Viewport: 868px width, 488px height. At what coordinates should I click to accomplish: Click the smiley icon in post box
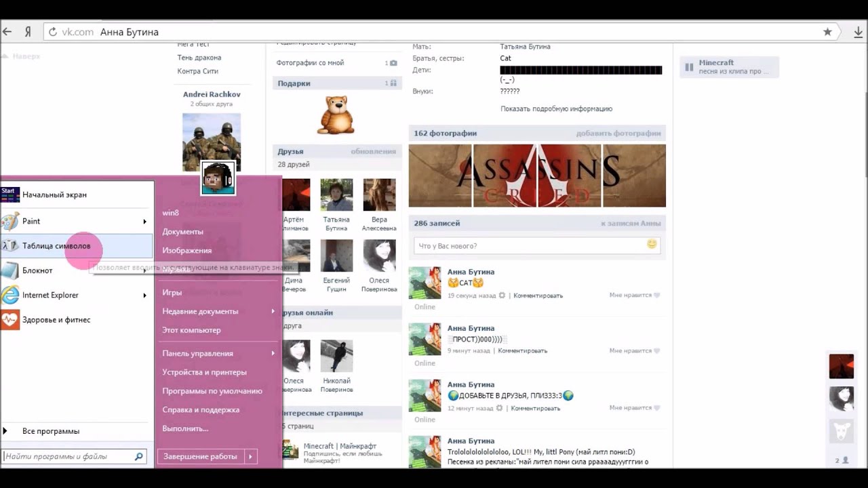(x=652, y=245)
